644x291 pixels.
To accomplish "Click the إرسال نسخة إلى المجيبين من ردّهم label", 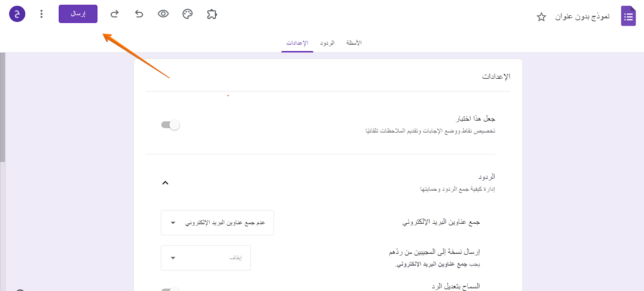I will click(434, 252).
